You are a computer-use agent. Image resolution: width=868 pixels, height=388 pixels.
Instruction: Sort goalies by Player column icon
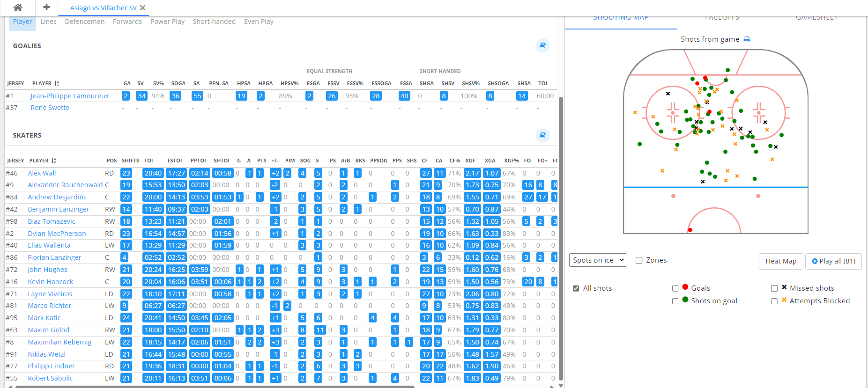click(x=57, y=83)
